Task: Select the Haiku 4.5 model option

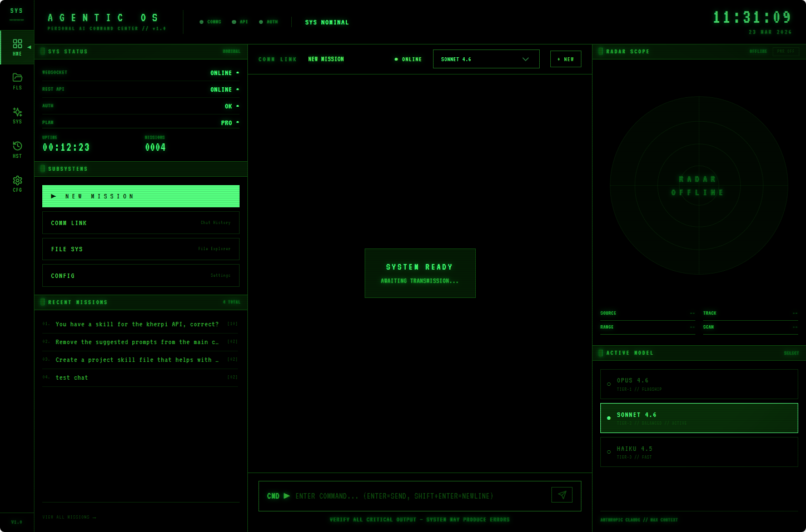Action: click(699, 452)
